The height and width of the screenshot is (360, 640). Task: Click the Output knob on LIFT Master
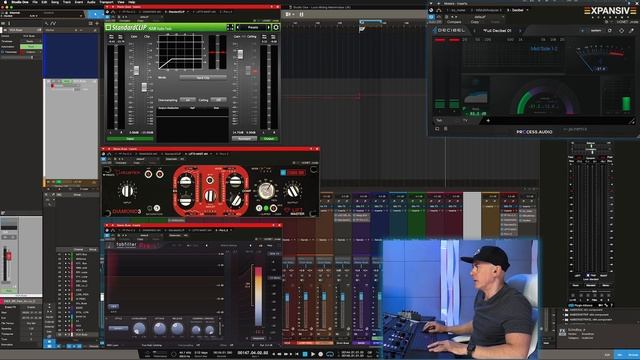[x=293, y=191]
